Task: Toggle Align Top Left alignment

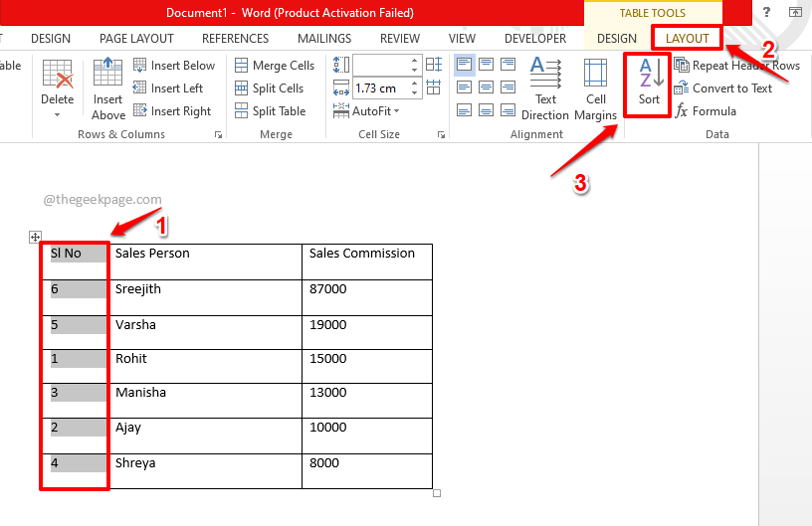Action: tap(464, 66)
